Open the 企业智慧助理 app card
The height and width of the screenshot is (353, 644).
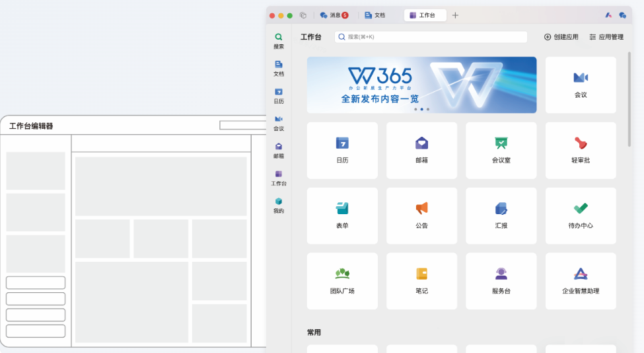(x=581, y=281)
